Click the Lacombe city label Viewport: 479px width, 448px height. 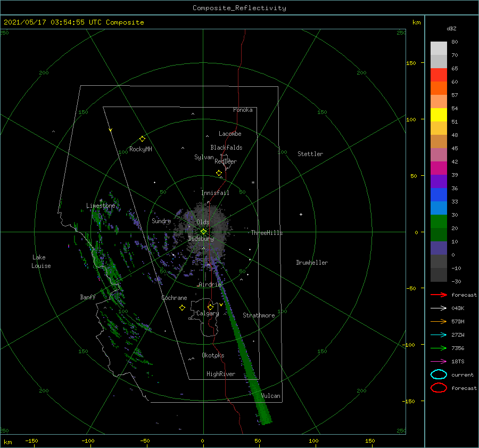(x=230, y=134)
